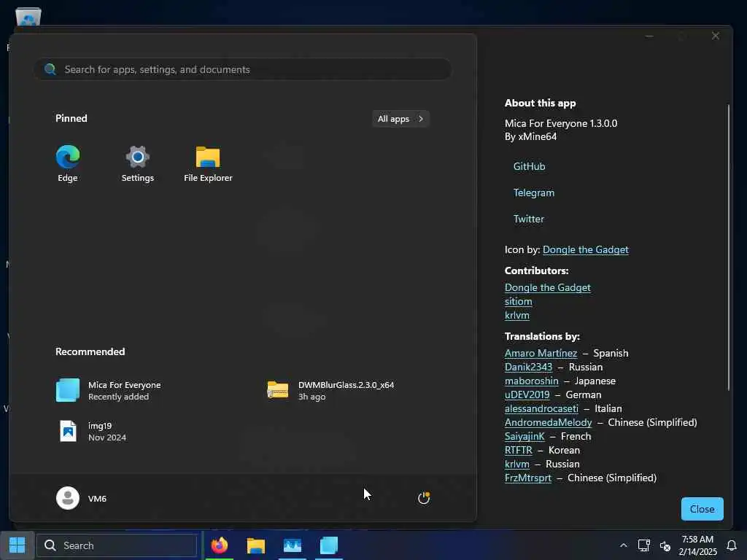The width and height of the screenshot is (747, 560).
Task: Open contributor Dongle the Gadget link
Action: [547, 287]
